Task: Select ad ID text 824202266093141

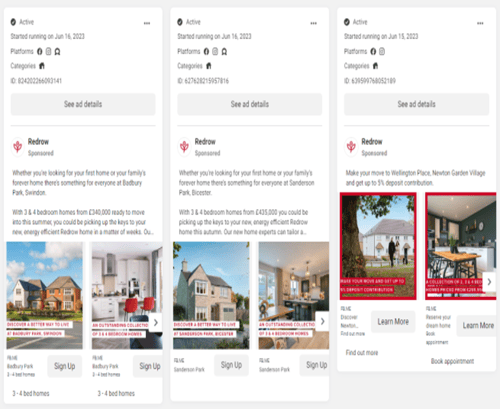Action: coord(40,81)
